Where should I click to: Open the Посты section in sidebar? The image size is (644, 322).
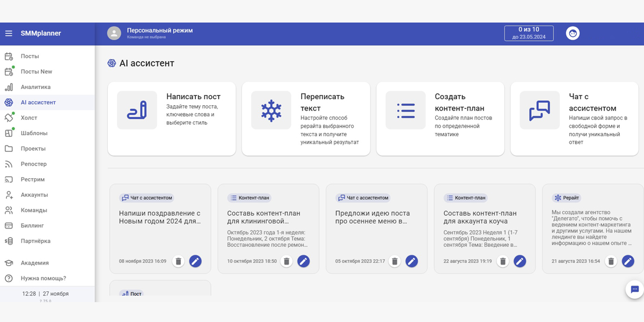click(x=30, y=56)
